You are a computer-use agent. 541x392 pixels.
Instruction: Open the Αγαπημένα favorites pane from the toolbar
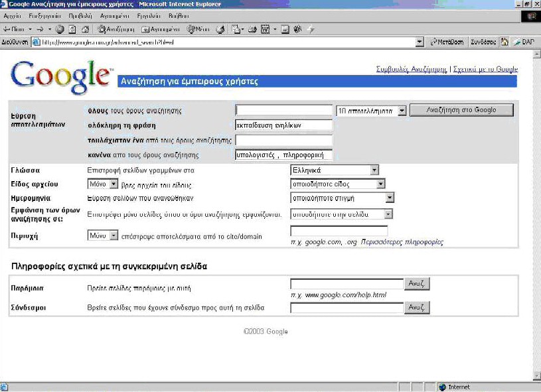[161, 29]
